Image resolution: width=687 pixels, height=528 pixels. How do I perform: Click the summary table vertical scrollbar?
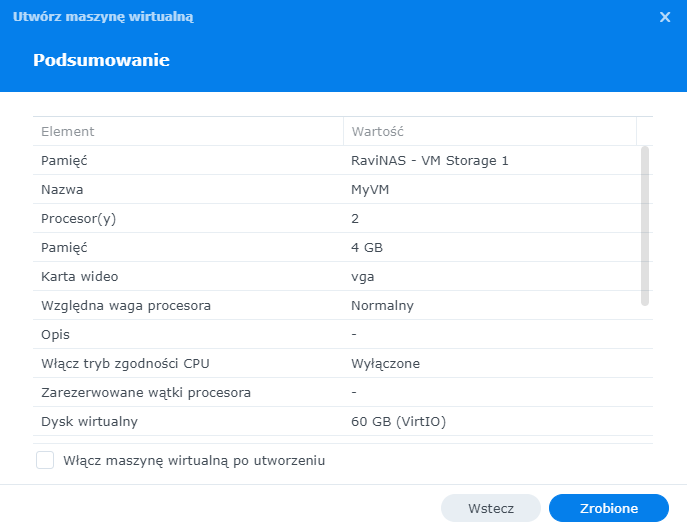tap(645, 226)
